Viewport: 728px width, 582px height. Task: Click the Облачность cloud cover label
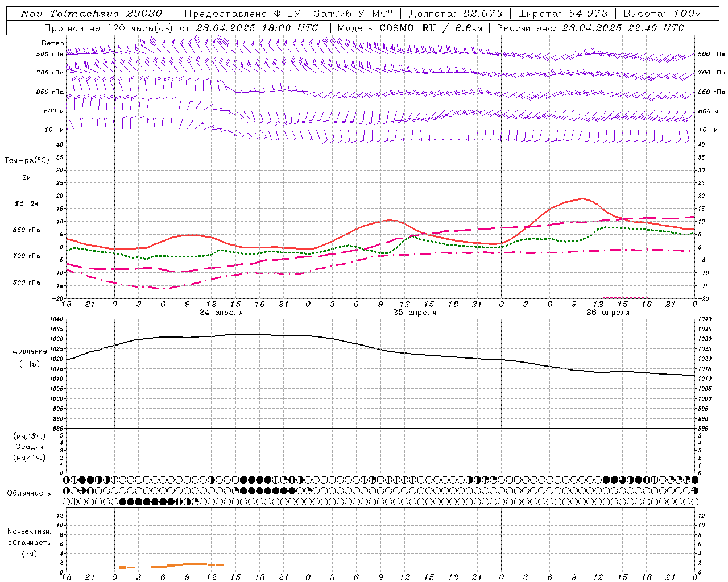tap(29, 493)
